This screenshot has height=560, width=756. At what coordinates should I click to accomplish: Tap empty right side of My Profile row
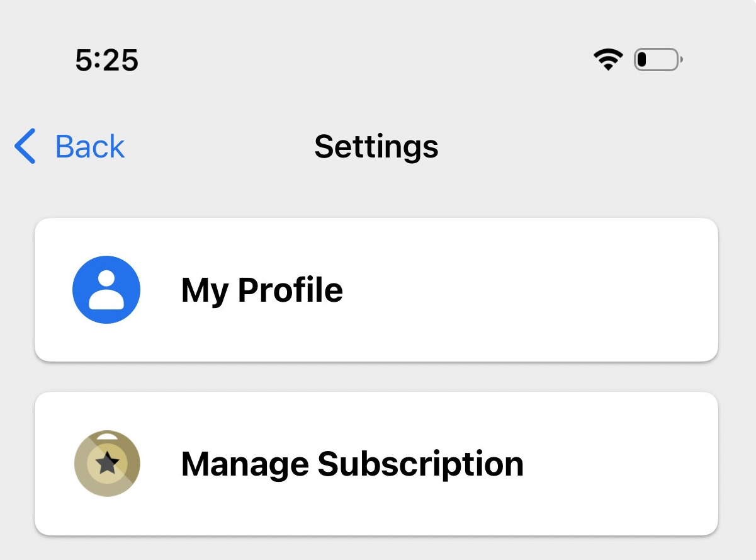pos(567,290)
